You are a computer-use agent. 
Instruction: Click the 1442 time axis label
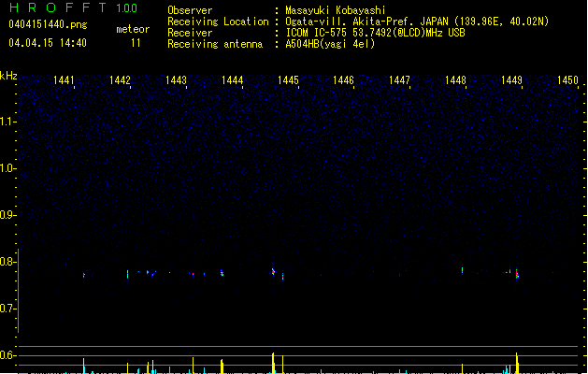tap(120, 80)
